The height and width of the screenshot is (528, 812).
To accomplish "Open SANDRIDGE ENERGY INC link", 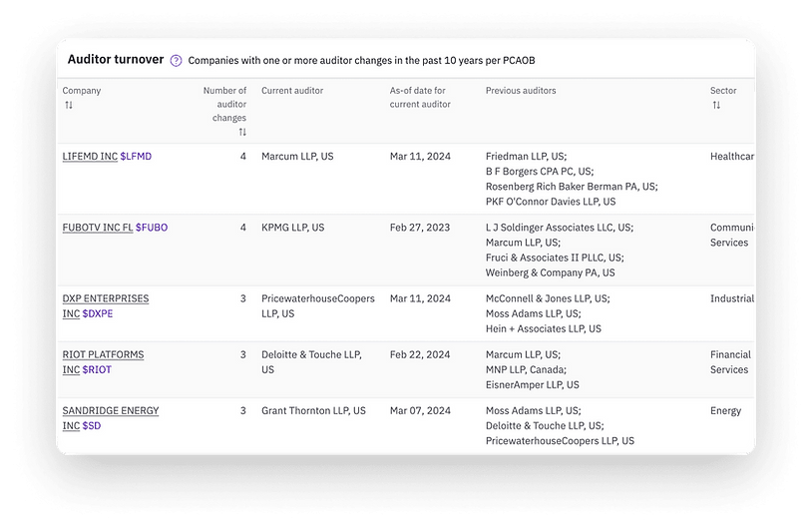I will [110, 410].
